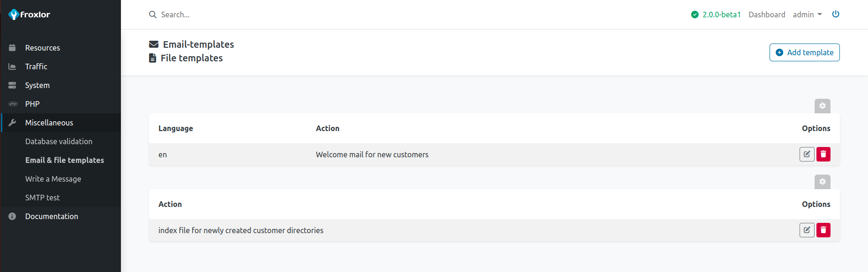The height and width of the screenshot is (272, 868).
Task: Click the green version status checkmark
Action: (x=695, y=15)
